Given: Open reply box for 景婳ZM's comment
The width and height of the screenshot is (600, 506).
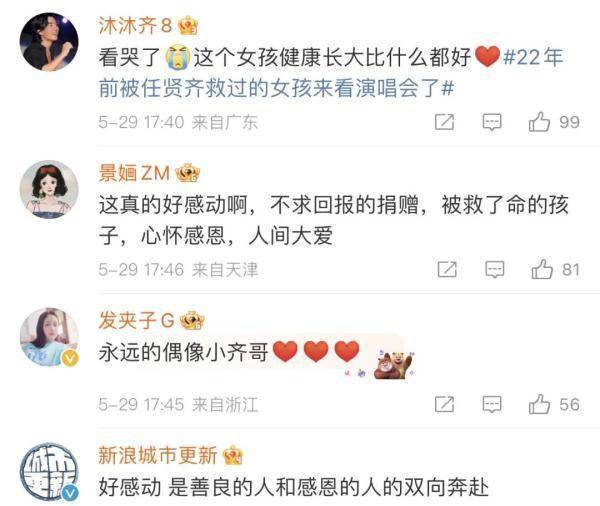Looking at the screenshot, I should click(495, 269).
